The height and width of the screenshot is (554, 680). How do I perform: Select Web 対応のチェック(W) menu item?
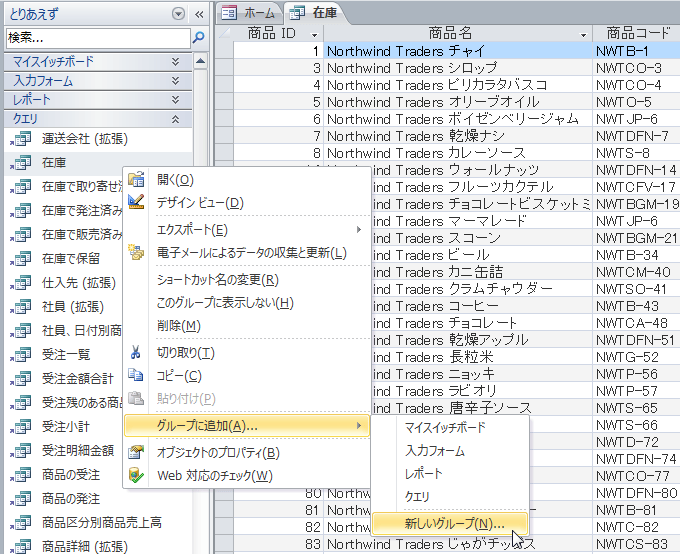click(x=247, y=475)
